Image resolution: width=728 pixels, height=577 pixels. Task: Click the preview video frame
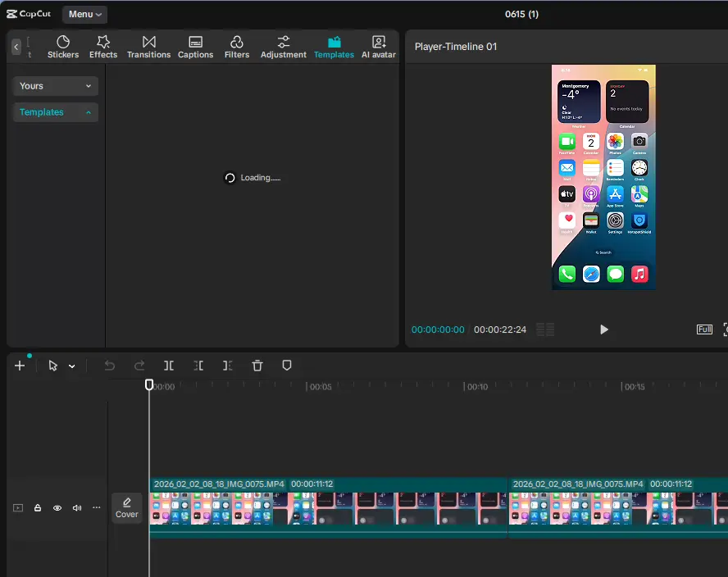(603, 177)
